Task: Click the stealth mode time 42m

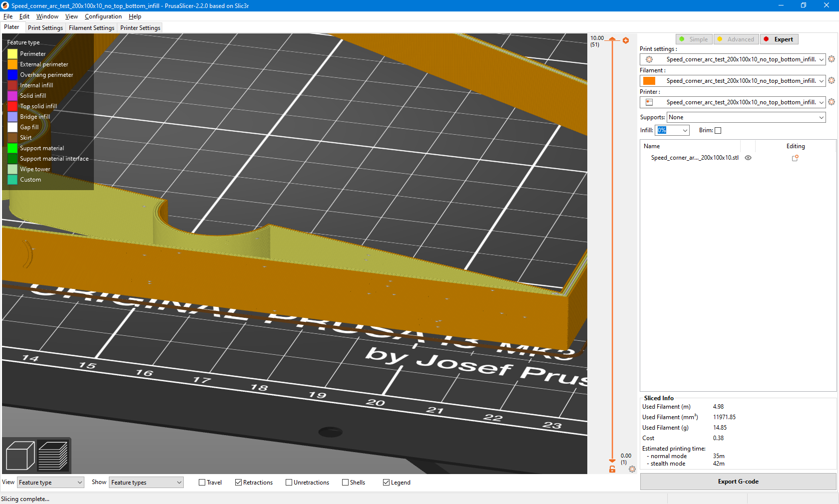Action: (x=719, y=464)
